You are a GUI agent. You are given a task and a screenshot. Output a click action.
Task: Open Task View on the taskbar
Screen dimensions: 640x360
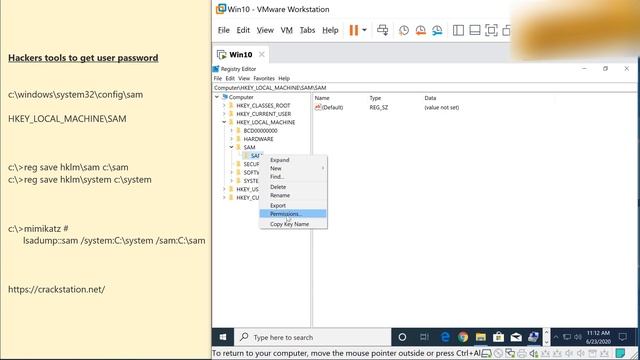tap(424, 337)
